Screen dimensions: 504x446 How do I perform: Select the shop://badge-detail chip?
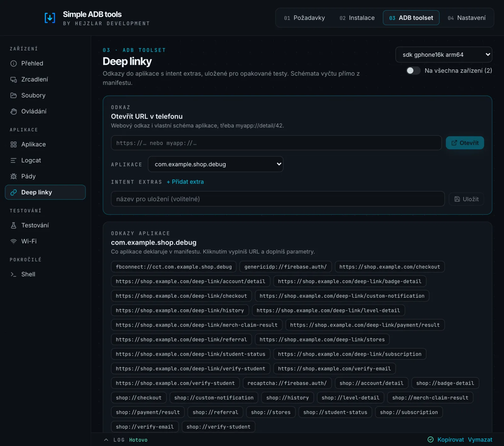coord(445,383)
